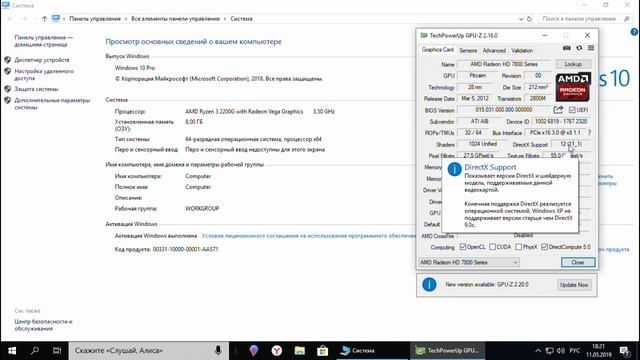Go to Панель управления домашняя страница
640x360 pixels.
43,41
